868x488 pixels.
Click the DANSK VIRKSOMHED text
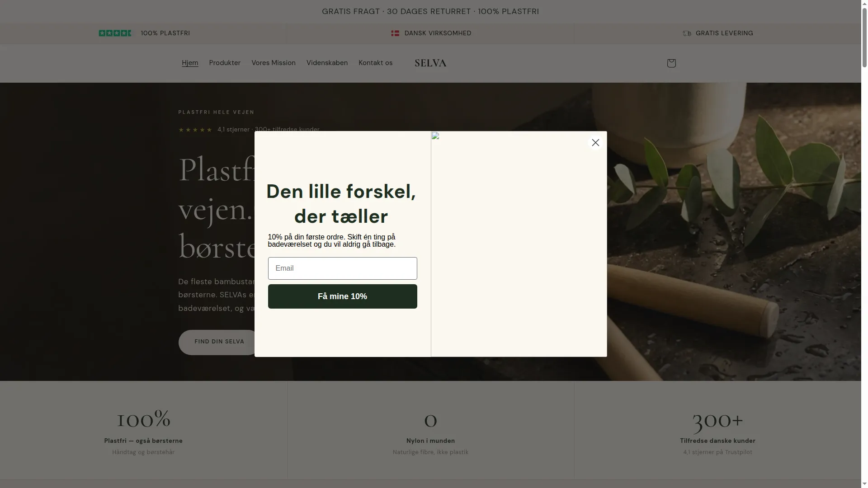(438, 33)
